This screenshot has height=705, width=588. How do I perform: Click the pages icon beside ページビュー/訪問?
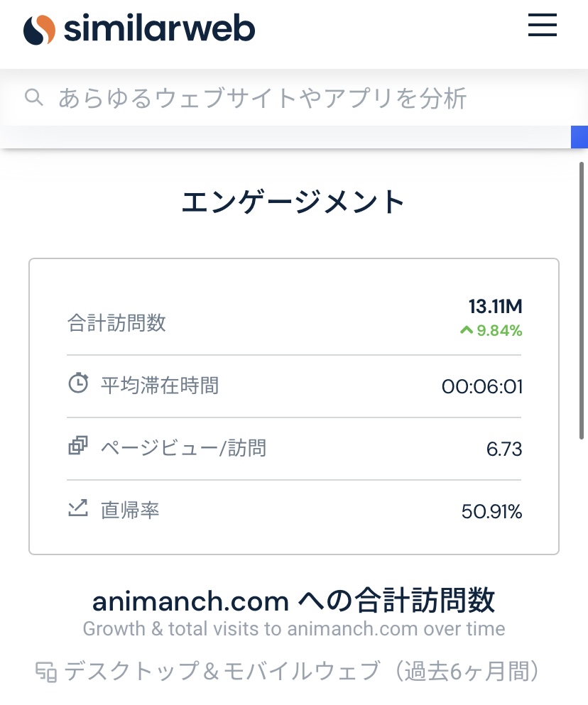click(78, 446)
